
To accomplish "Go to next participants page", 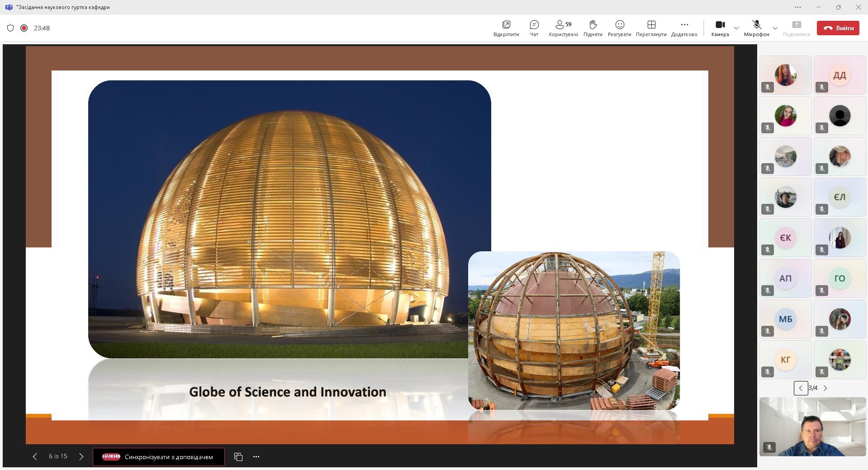I will pos(825,388).
